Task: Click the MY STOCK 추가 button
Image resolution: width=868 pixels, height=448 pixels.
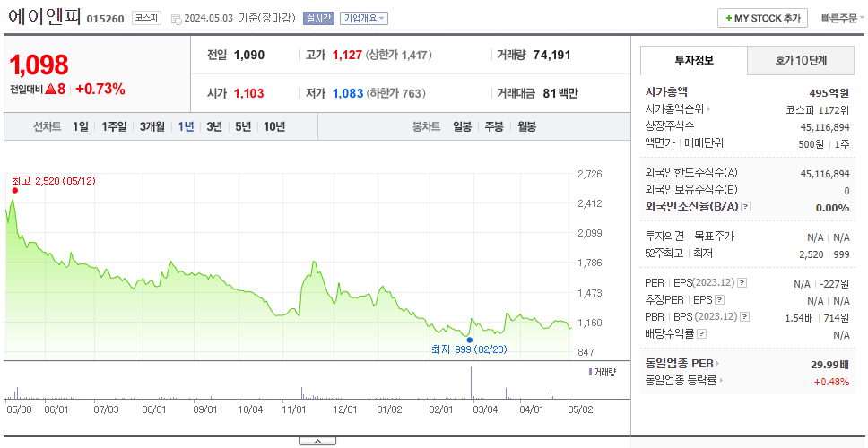Action: pos(763,18)
